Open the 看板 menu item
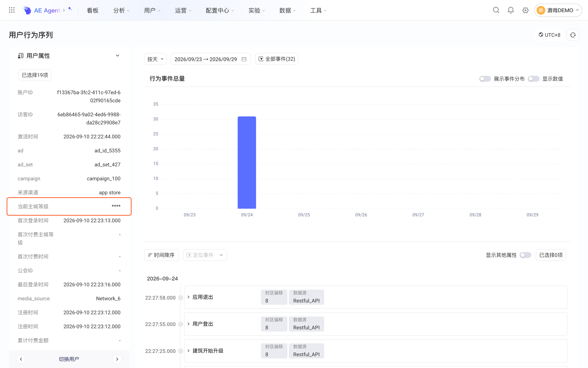The image size is (588, 368). click(93, 10)
